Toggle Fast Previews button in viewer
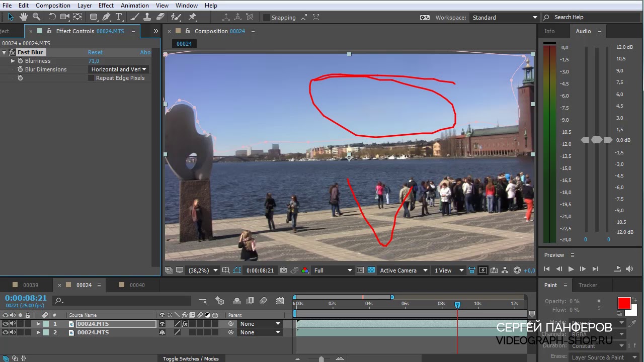Screen dimensions: 644x362 [483, 270]
